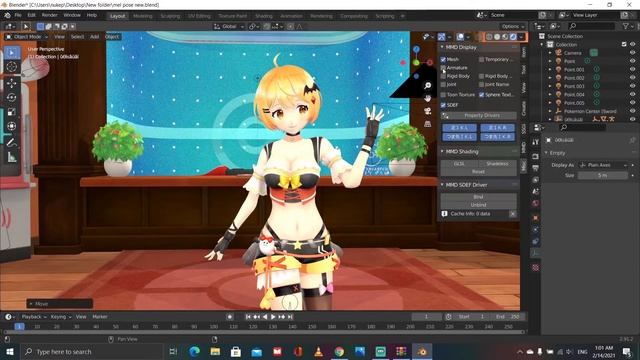The image size is (640, 360).
Task: Open the Global transform orientation dropdown
Action: coord(229,27)
